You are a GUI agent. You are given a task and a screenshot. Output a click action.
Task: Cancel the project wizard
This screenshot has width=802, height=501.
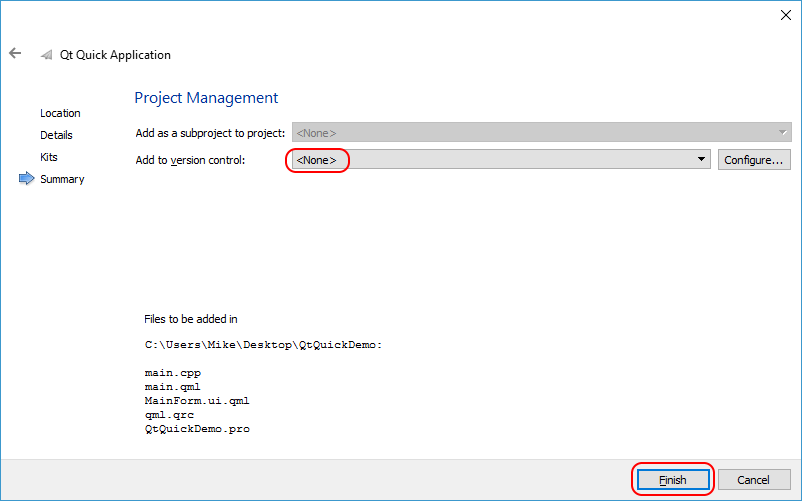coord(754,480)
